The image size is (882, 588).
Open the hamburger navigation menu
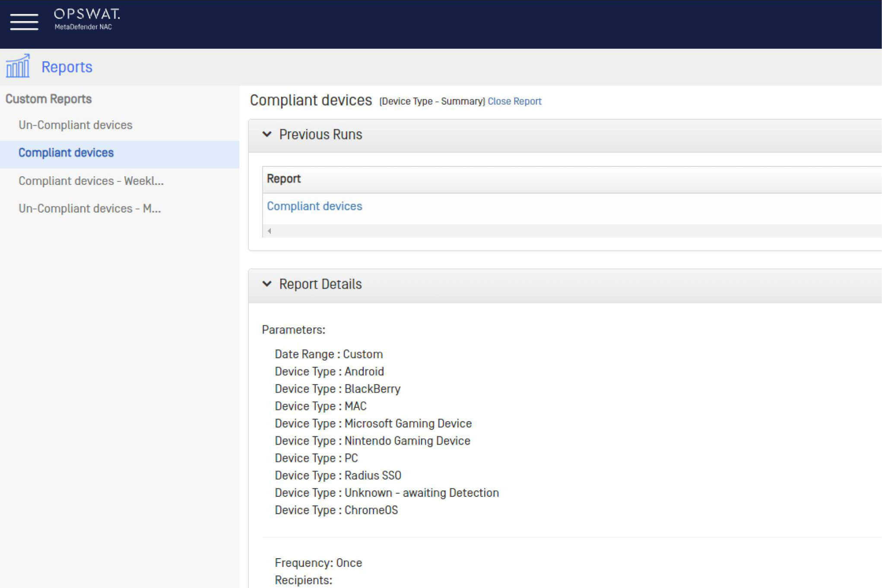coord(24,21)
